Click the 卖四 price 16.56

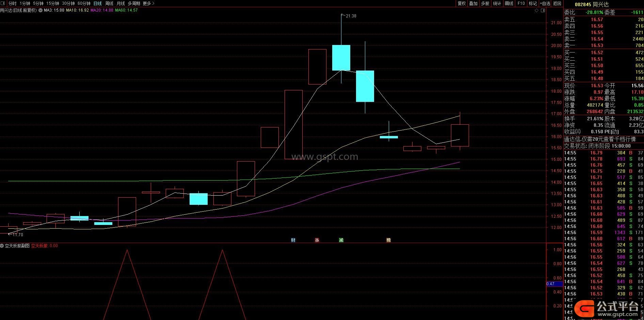[597, 26]
